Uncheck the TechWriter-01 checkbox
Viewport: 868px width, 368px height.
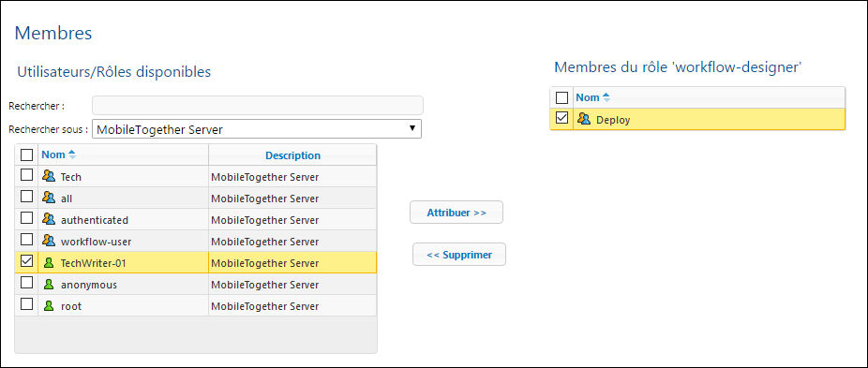[26, 261]
